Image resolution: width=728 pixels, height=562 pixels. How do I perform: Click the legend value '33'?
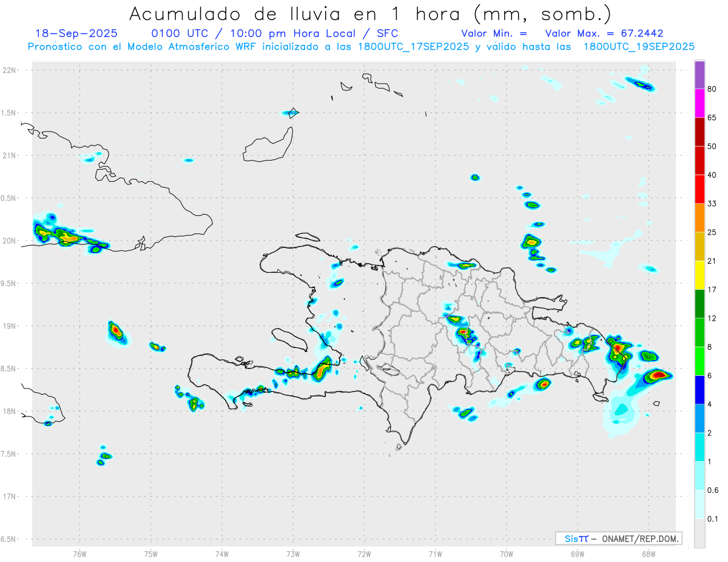pyautogui.click(x=712, y=204)
